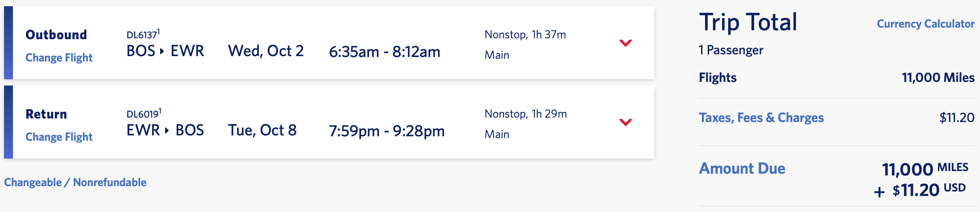Click Change Flight under Outbound

click(x=59, y=58)
